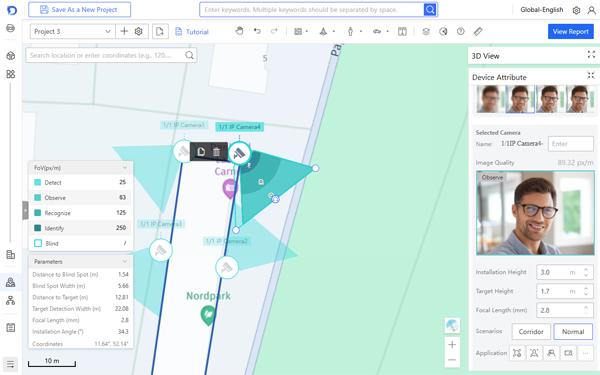Image resolution: width=600 pixels, height=375 pixels.
Task: Open the layers icon in toolbar
Action: point(426,31)
